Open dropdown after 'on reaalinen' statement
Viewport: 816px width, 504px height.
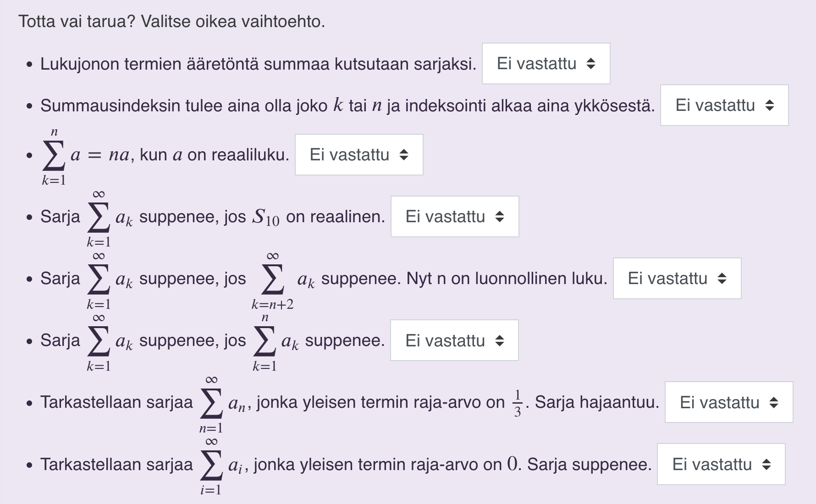(x=454, y=217)
